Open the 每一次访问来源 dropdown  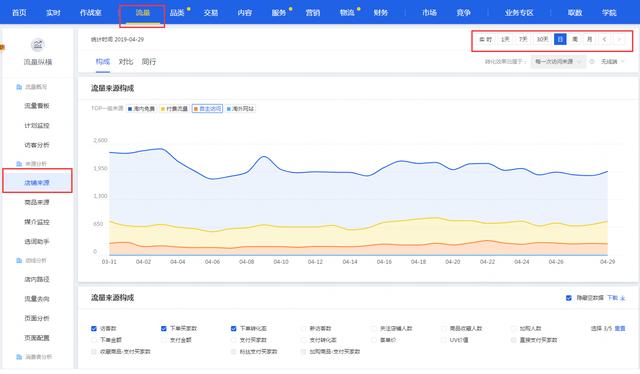(558, 62)
